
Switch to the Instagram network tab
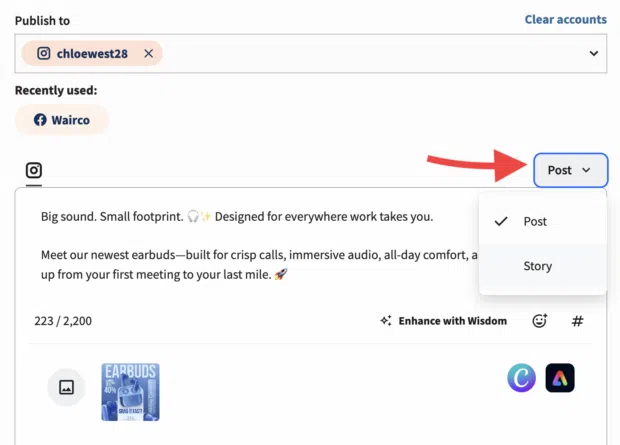point(34,170)
